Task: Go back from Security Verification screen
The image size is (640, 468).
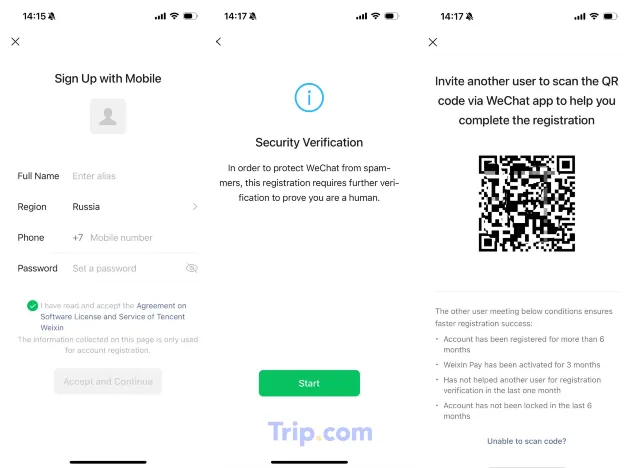Action: click(218, 42)
